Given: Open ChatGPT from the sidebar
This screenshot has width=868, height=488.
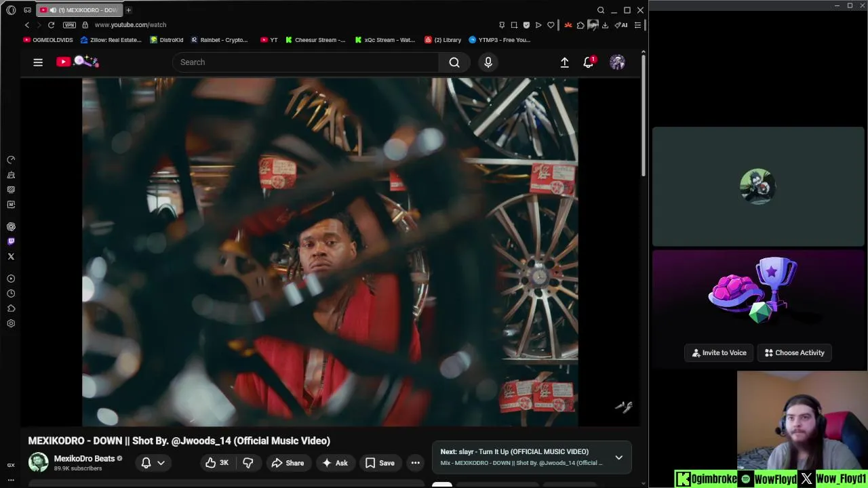Looking at the screenshot, I should [x=11, y=227].
